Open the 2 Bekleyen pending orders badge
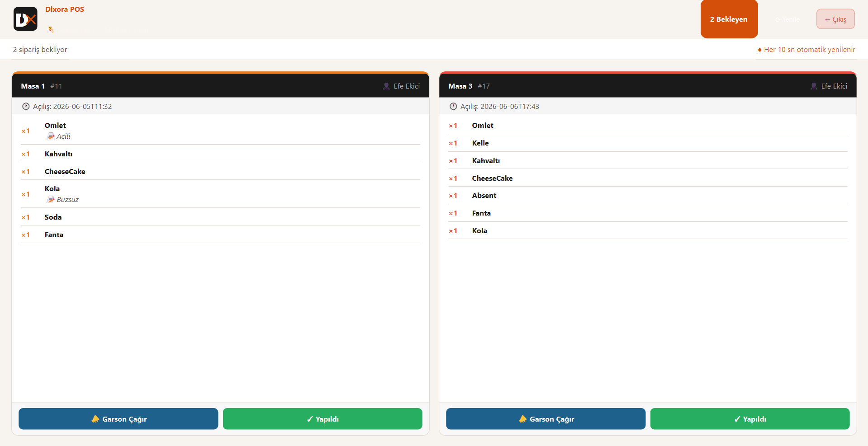 729,19
